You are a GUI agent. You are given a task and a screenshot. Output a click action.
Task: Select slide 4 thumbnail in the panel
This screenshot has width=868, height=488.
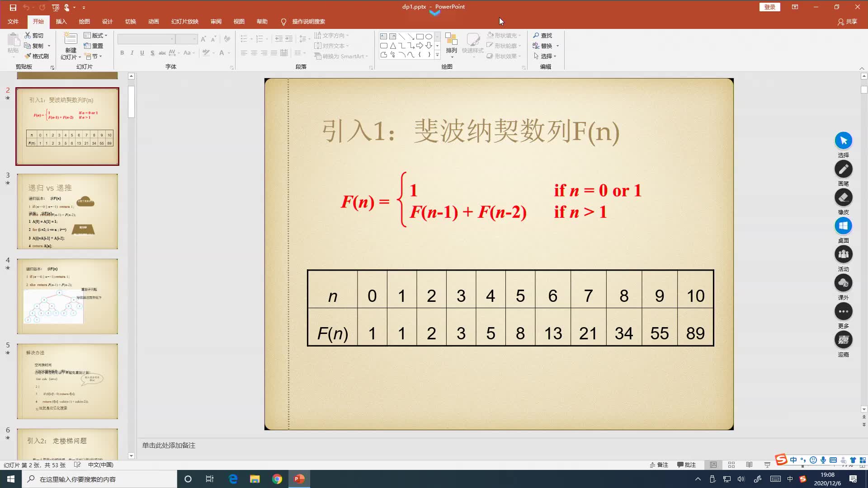pos(67,296)
